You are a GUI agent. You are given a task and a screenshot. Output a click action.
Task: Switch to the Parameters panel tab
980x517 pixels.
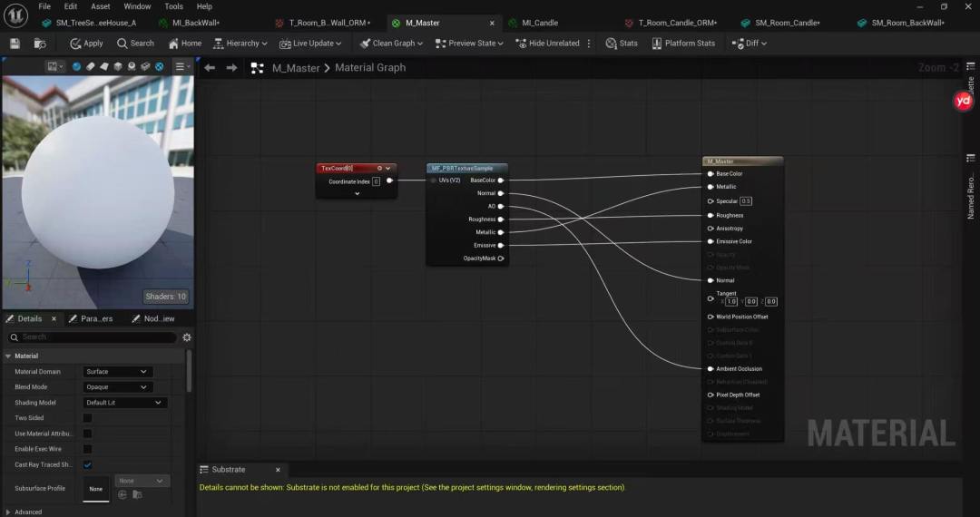pos(92,318)
